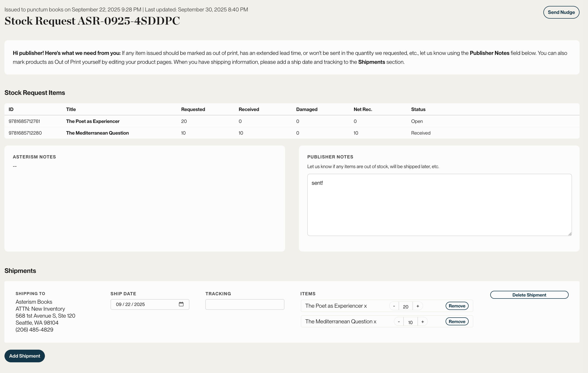The image size is (588, 373).
Task: Click into the Publisher Notes text area
Action: pos(439,205)
